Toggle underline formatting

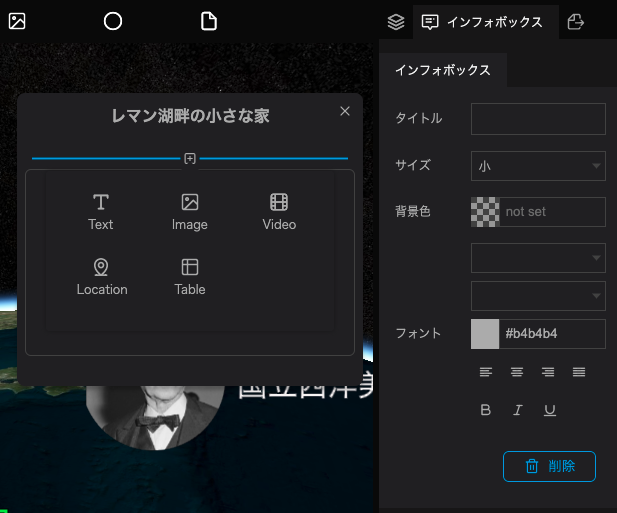pyautogui.click(x=550, y=410)
